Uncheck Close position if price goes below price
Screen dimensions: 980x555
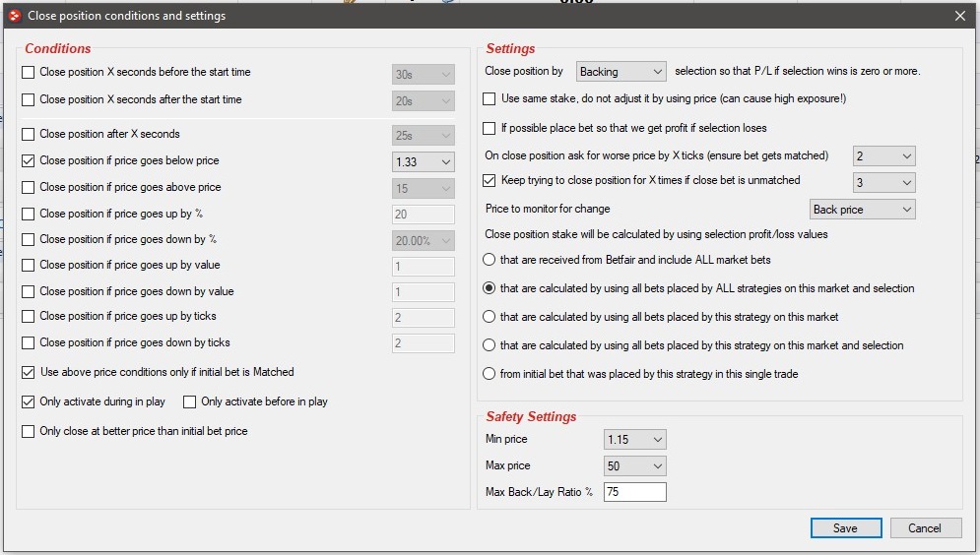[29, 161]
